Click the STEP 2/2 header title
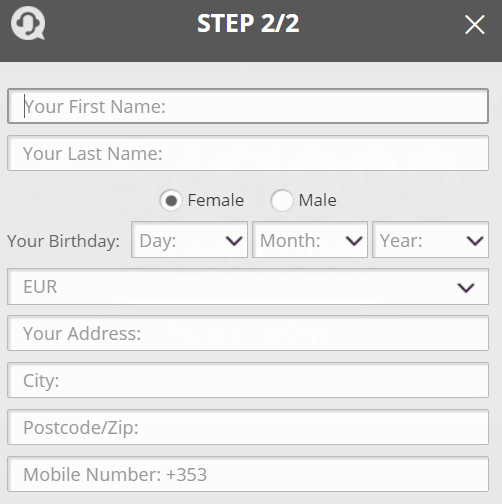The width and height of the screenshot is (502, 504). click(248, 23)
